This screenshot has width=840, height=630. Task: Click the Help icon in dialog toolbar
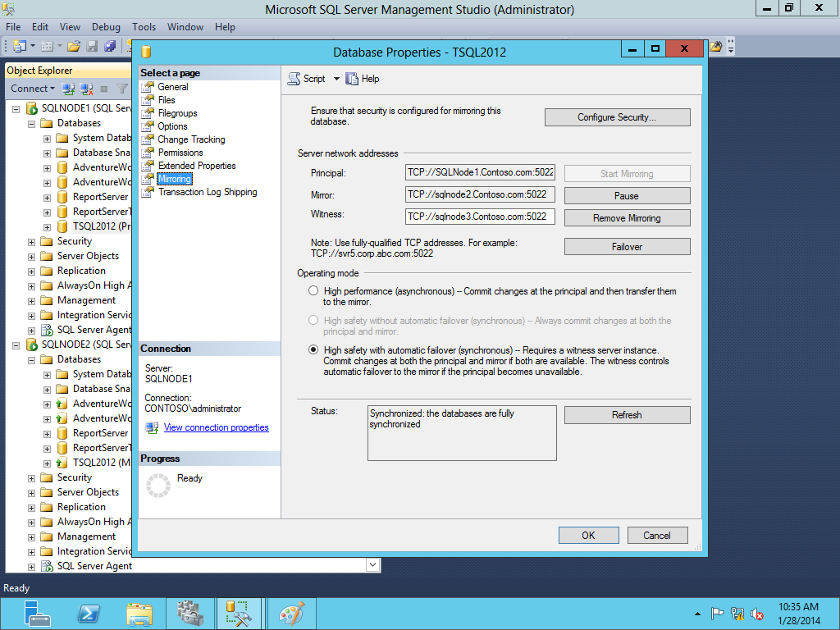(351, 79)
